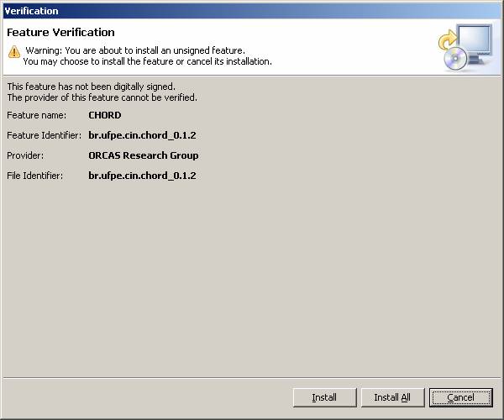Click the unsigned feature warning text
Viewport: 504px width, 420px height.
click(x=134, y=50)
